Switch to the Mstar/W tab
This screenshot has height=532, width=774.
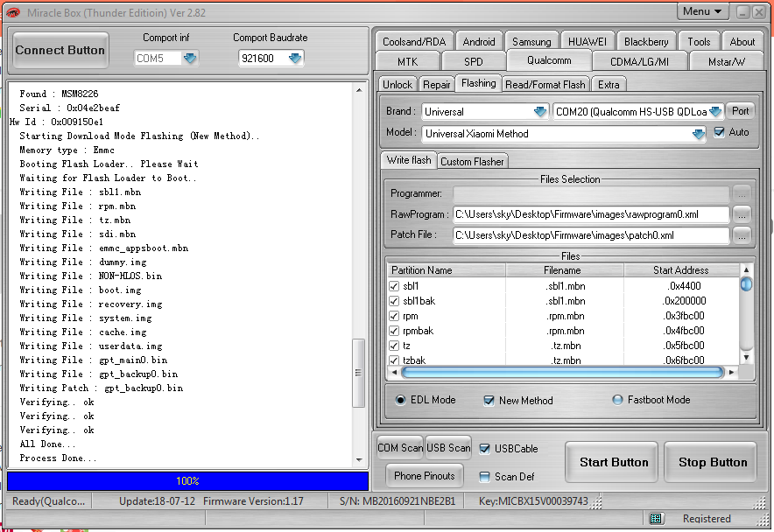[726, 62]
